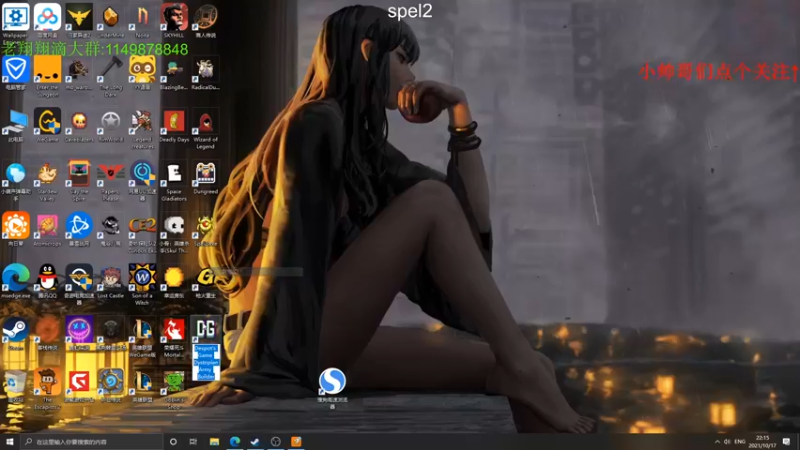Focus the taskbar search box

[92, 441]
